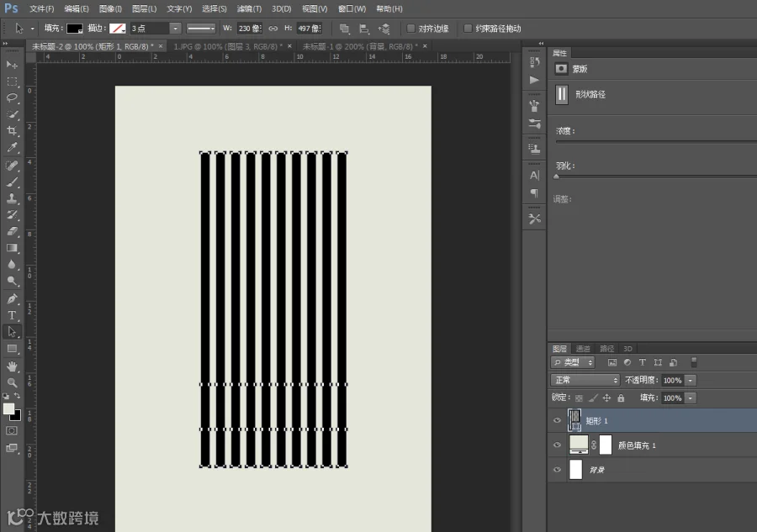Select the Clone Stamp tool
The height and width of the screenshot is (532, 757).
[x=12, y=198]
